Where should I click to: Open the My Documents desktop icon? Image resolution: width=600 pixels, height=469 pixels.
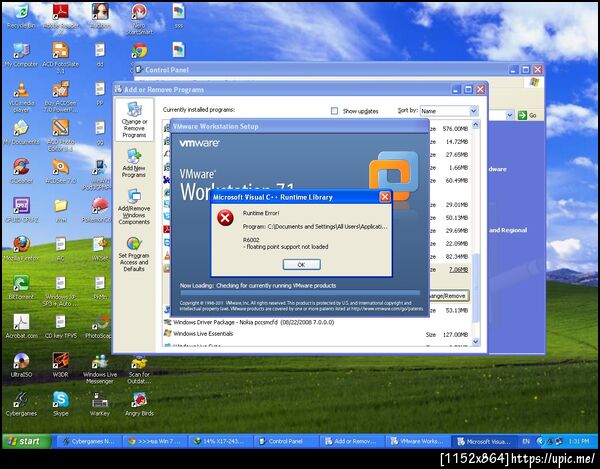(21, 132)
